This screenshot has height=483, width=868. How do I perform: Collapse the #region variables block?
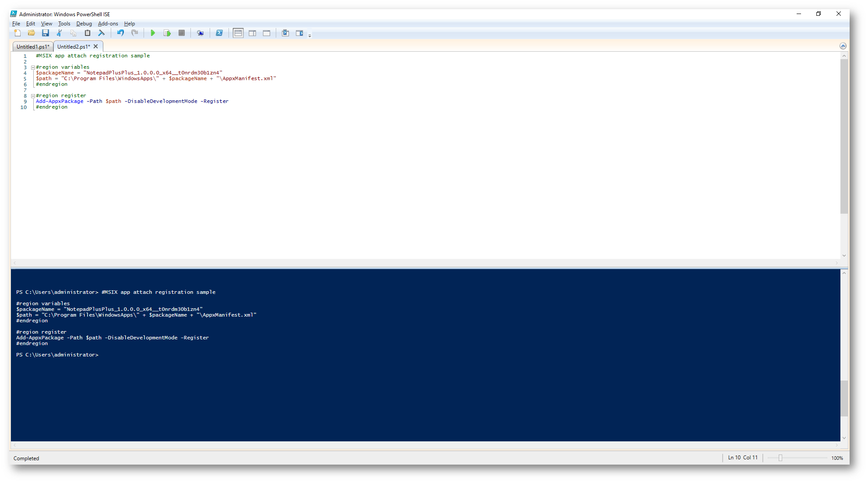33,67
